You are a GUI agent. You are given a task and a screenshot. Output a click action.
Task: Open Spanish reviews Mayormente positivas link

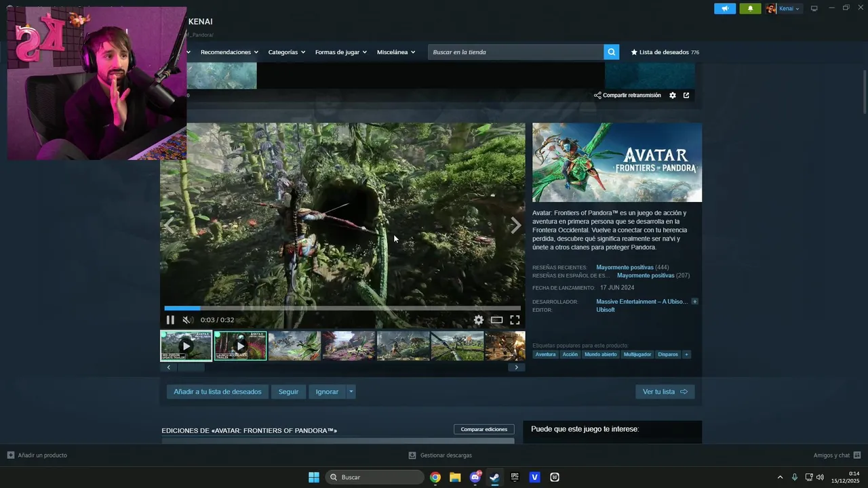(x=646, y=276)
